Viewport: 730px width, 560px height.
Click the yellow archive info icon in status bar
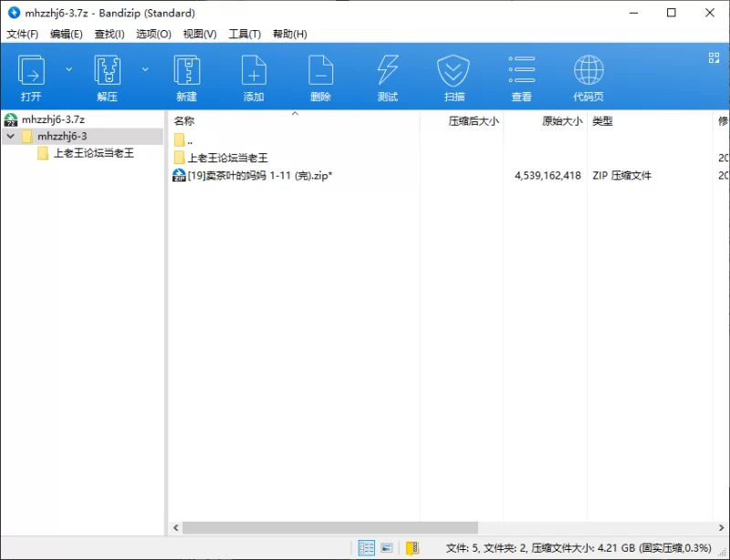tap(412, 548)
